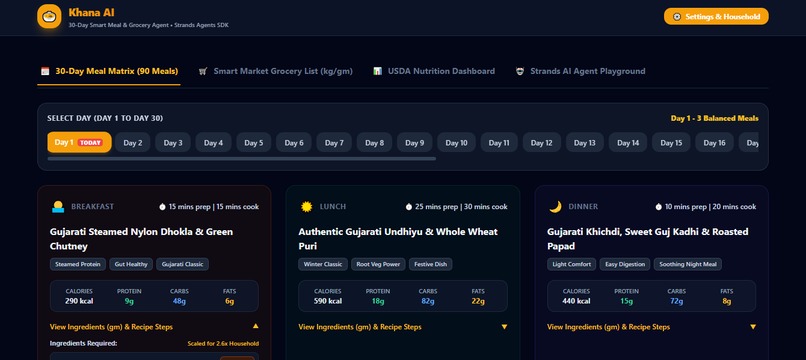Select Day 4

click(x=213, y=142)
